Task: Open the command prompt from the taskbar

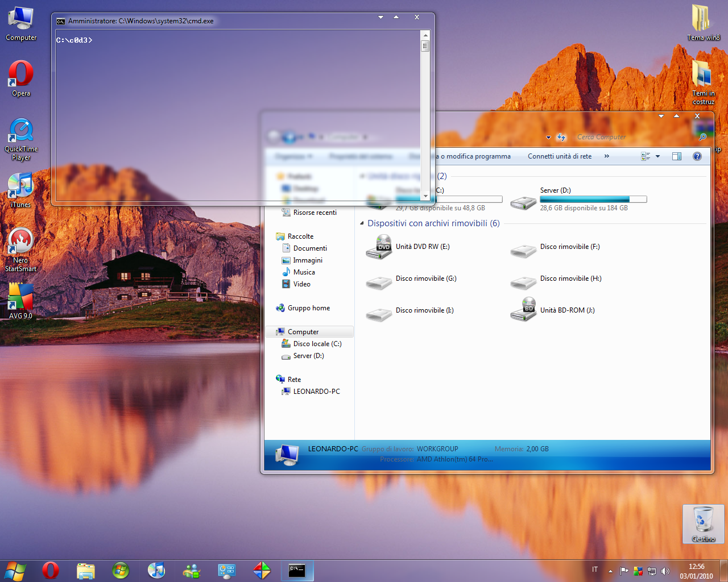Action: 297,570
